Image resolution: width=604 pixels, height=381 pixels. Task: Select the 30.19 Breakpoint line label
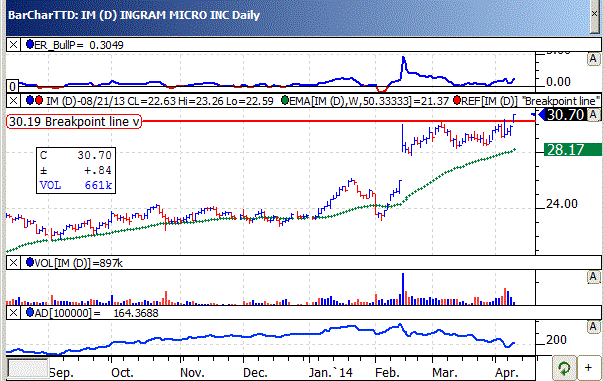[x=74, y=122]
